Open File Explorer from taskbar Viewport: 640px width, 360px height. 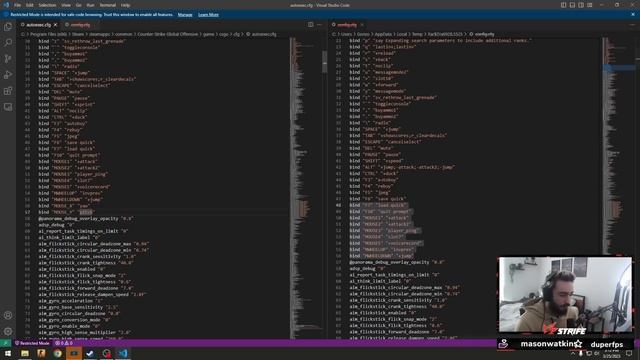[x=25, y=353]
